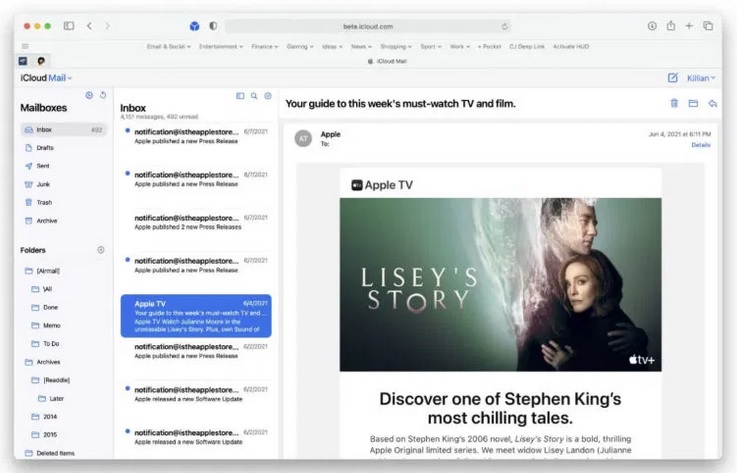Click the beta.icloud.com address bar

click(x=368, y=26)
